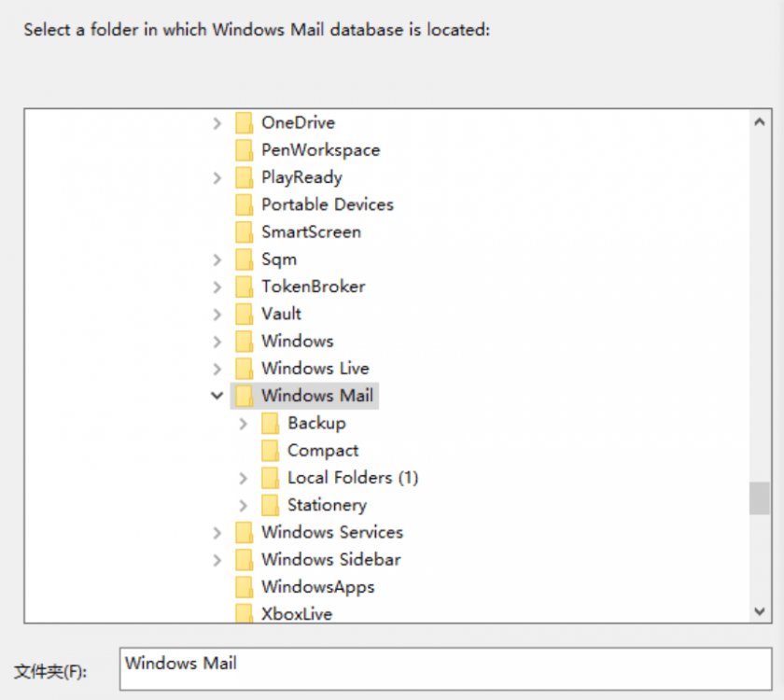Click the Stationery folder icon
Image resolution: width=784 pixels, height=700 pixels.
point(270,505)
